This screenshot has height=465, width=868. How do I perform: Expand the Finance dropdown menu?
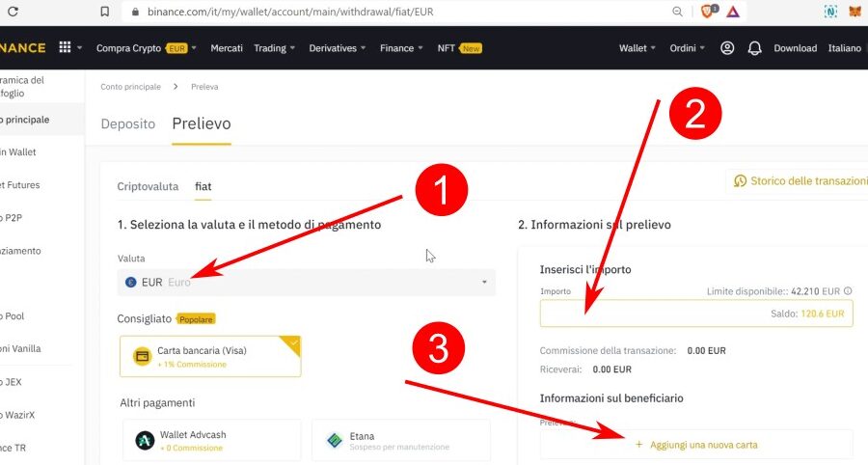(x=401, y=48)
